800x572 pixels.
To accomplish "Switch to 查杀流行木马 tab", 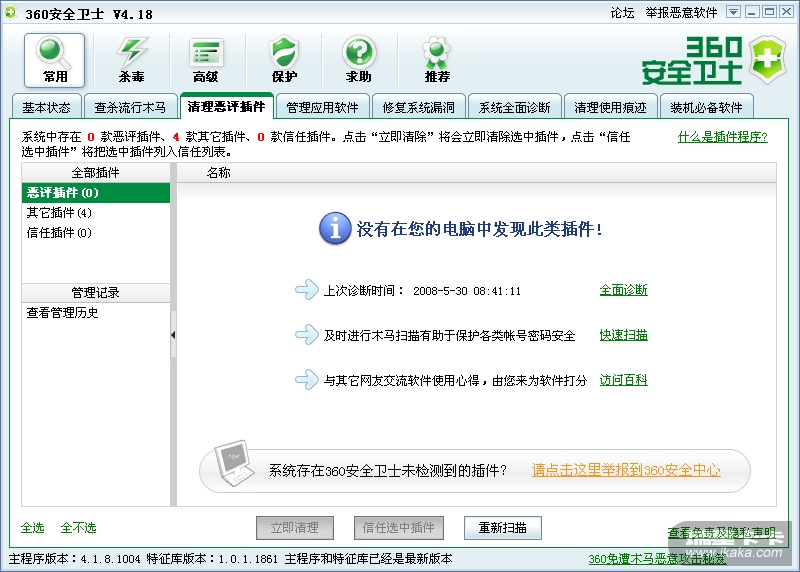I will (131, 107).
